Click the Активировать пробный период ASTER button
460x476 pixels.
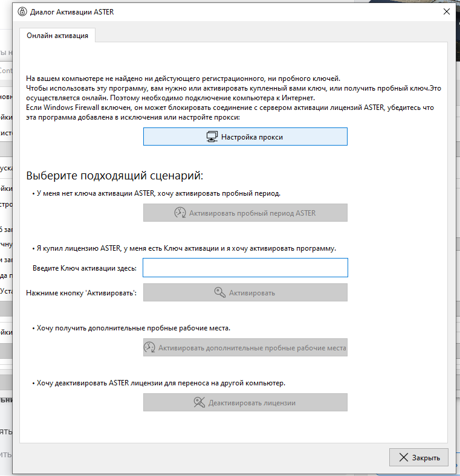click(245, 213)
